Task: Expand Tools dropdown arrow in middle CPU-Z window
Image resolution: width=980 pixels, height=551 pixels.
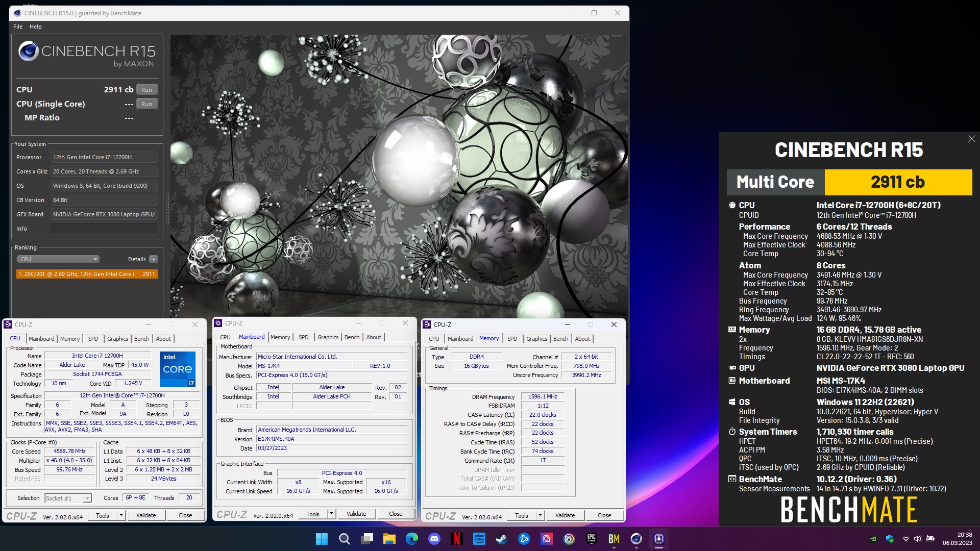Action: [x=332, y=514]
